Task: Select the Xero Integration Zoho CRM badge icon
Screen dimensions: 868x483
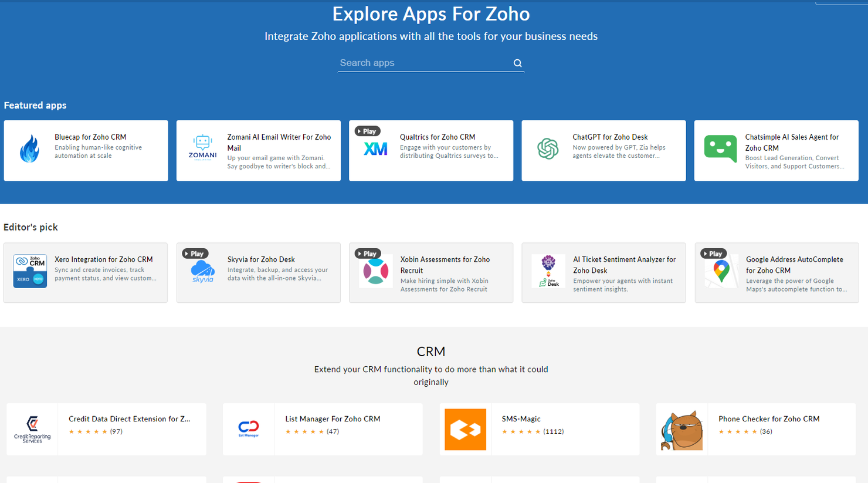Action: (30, 271)
